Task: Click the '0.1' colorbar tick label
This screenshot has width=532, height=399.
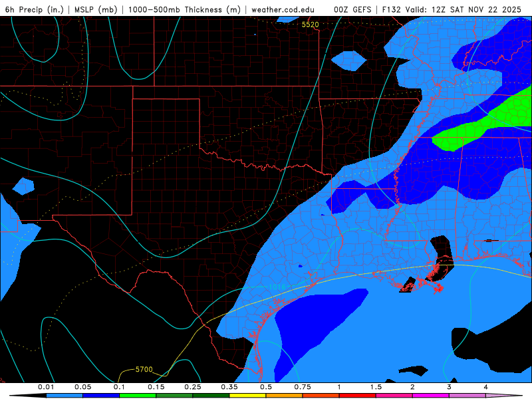Action: click(119, 387)
